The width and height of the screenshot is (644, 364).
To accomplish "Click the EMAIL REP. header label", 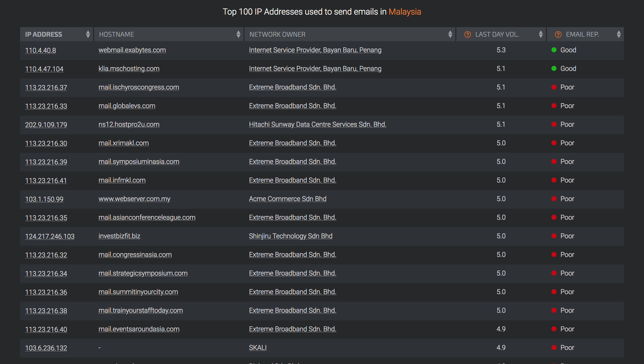I will coord(582,34).
